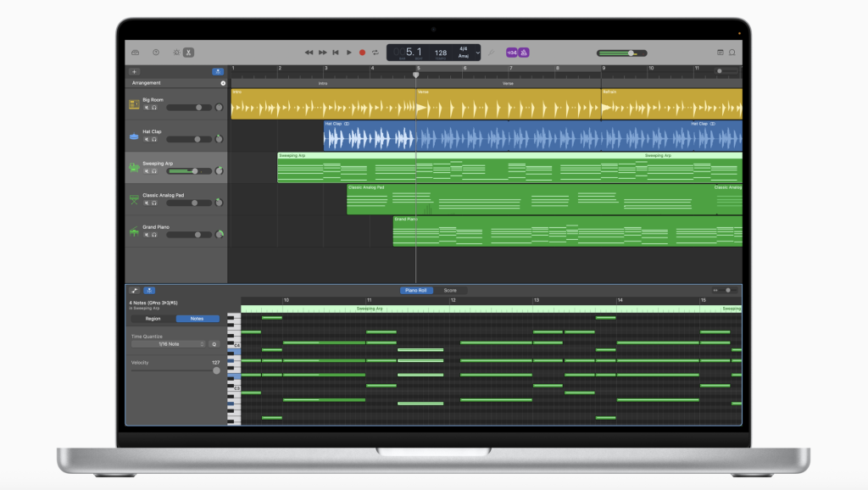Solo the Grand Piano track with headphones button
This screenshot has height=490, width=868.
pos(154,235)
